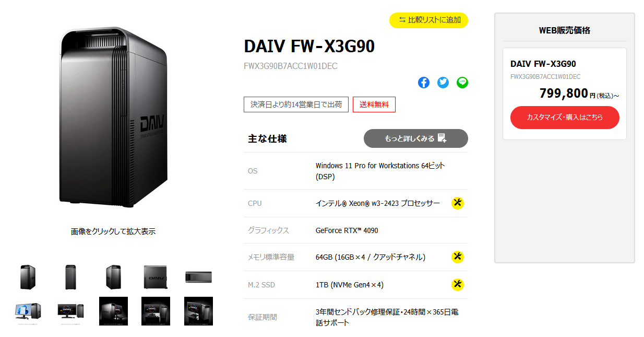Image resolution: width=644 pixels, height=337 pixels.
Task: Click the memory customize wrench icon
Action: point(458,257)
